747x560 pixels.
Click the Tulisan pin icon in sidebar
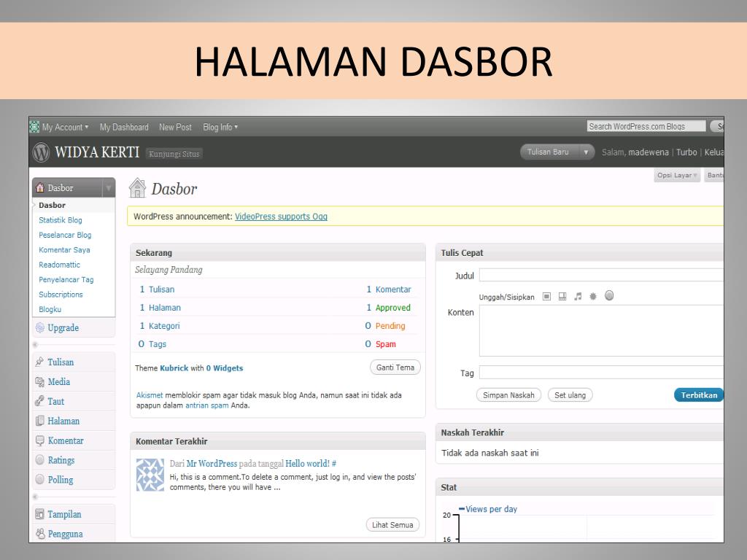tap(40, 362)
